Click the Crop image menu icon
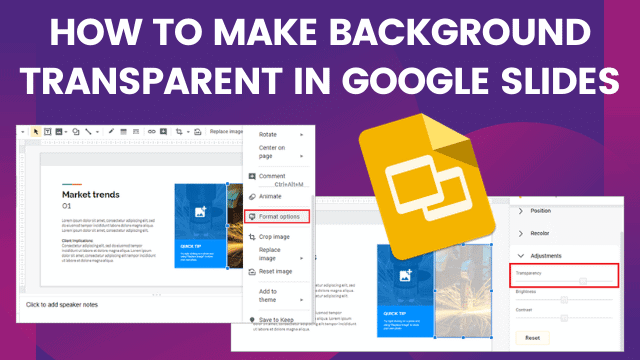Viewport: 640px width, 360px height. 252,237
